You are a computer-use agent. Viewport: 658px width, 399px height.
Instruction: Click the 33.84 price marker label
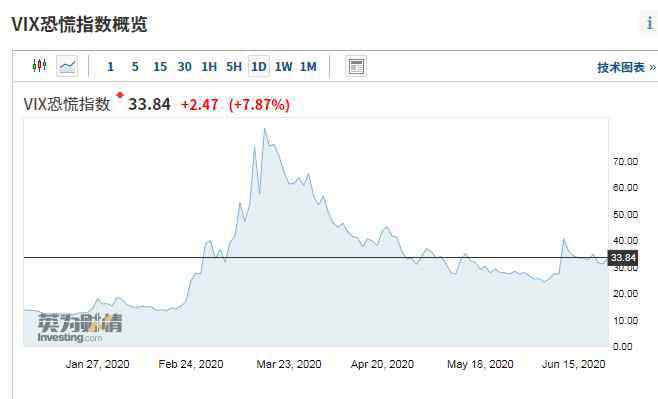coord(623,258)
